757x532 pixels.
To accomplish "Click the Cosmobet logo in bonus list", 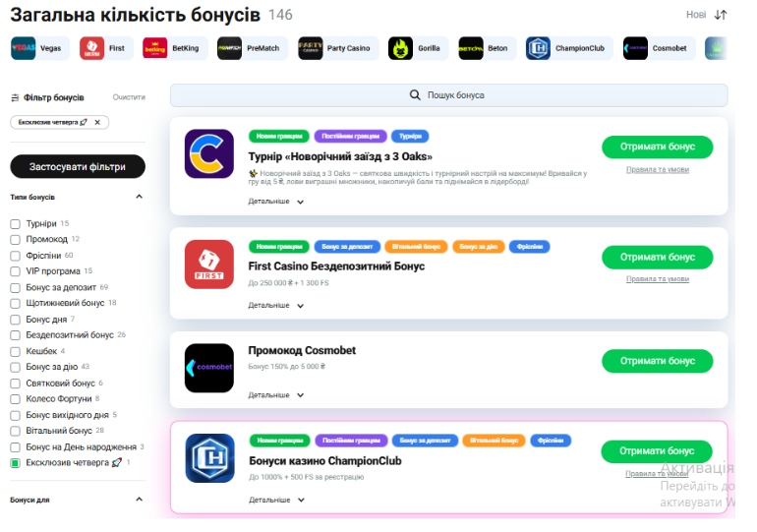I will [x=209, y=368].
